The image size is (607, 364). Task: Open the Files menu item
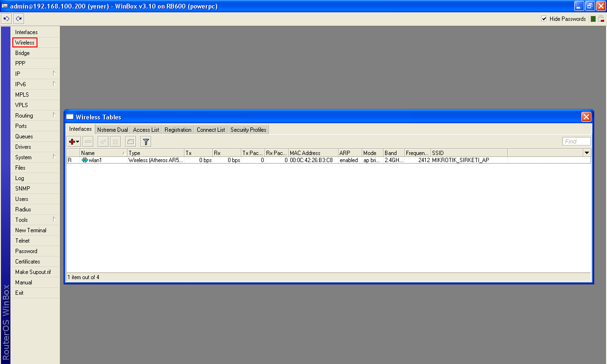36,168
